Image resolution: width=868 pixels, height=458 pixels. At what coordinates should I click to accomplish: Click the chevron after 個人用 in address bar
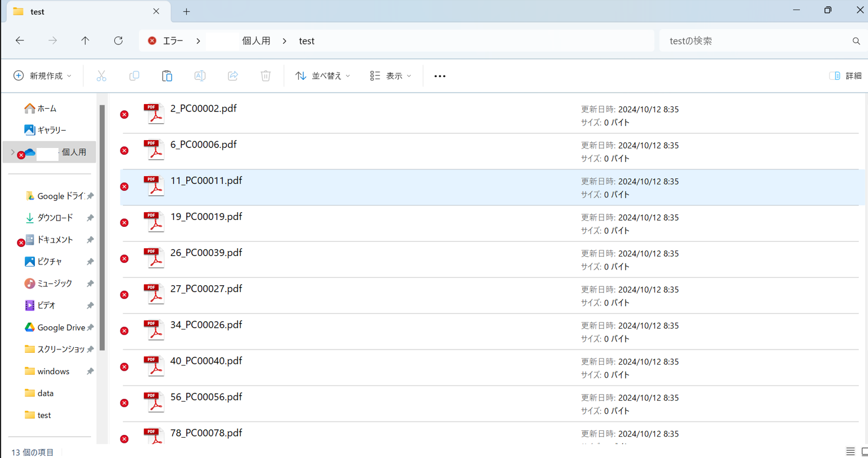click(285, 41)
